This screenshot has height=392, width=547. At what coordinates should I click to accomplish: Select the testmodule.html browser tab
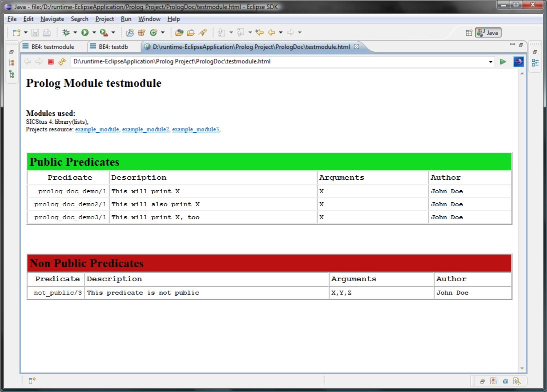[251, 47]
